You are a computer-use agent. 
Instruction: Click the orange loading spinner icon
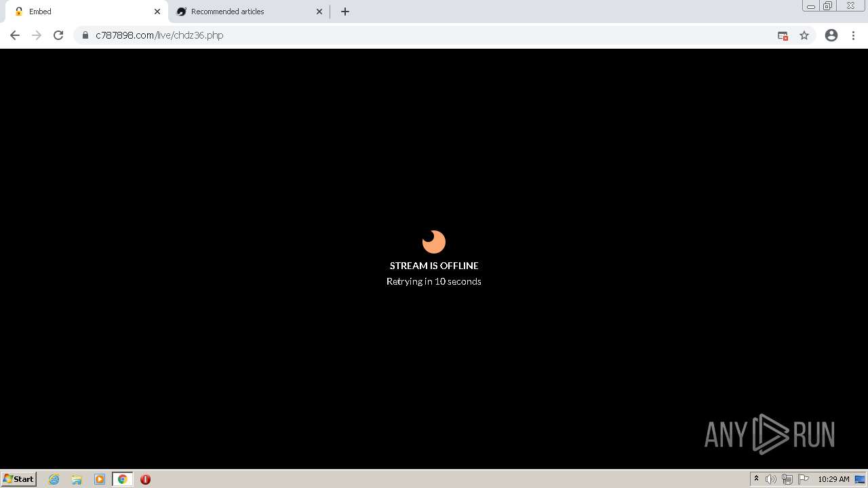click(434, 241)
